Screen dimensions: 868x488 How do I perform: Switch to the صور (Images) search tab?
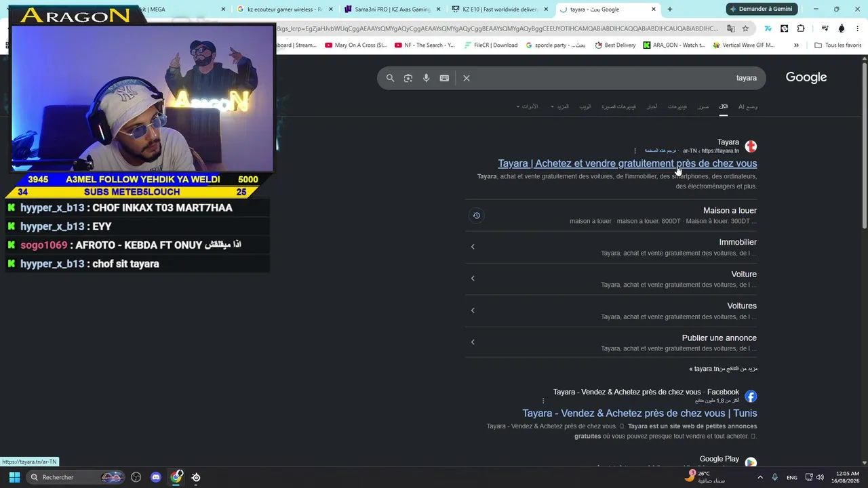[x=703, y=106]
